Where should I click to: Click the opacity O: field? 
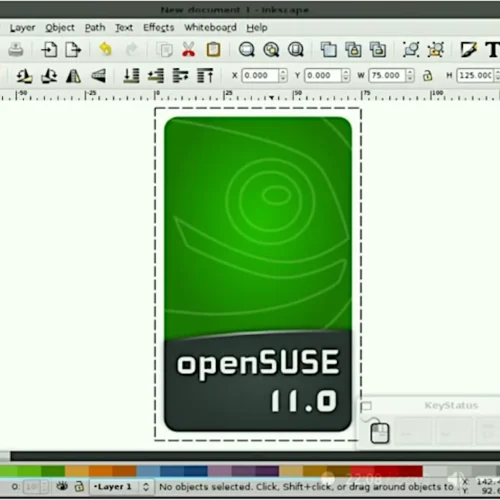33,487
